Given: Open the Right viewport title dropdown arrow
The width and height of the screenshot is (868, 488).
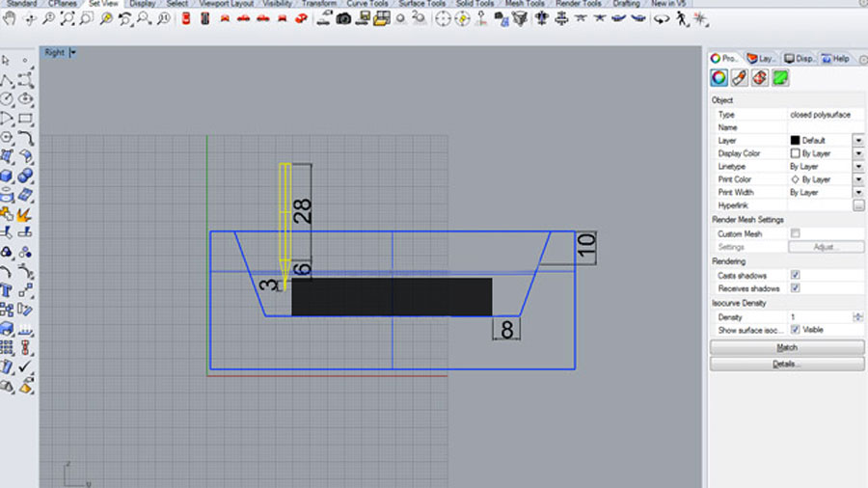Looking at the screenshot, I should [x=72, y=53].
